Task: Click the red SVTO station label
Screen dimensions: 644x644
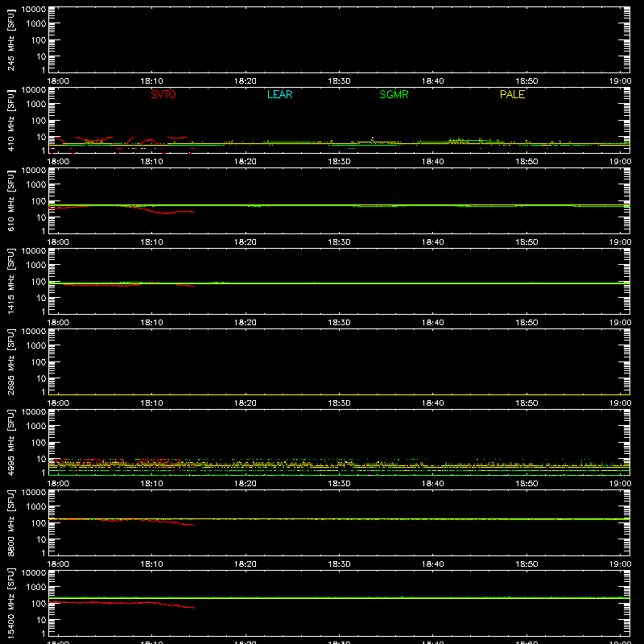Action: pos(163,94)
